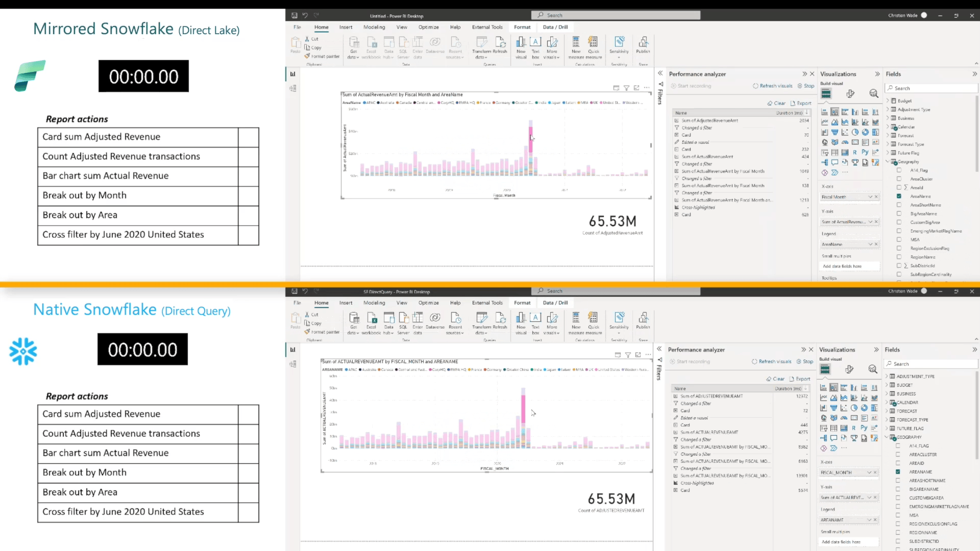Expand Calendar table in top Fields pane
The height and width of the screenshot is (551, 980).
(x=888, y=127)
